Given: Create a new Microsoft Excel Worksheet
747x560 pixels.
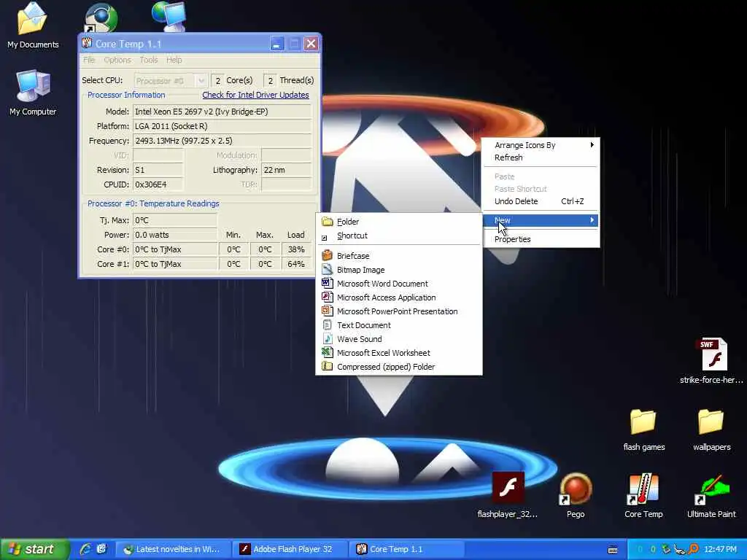Looking at the screenshot, I should coord(399,352).
